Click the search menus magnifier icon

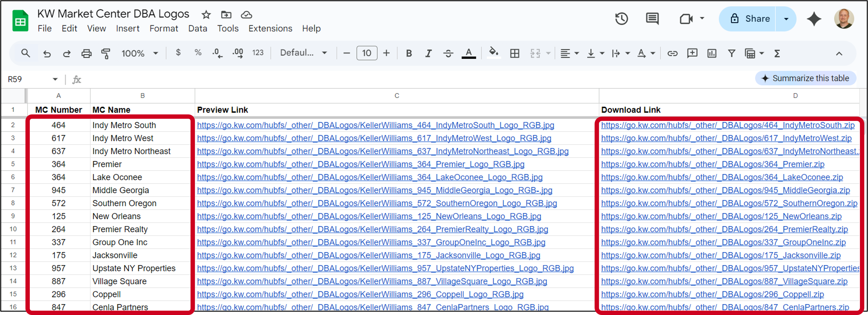[26, 53]
